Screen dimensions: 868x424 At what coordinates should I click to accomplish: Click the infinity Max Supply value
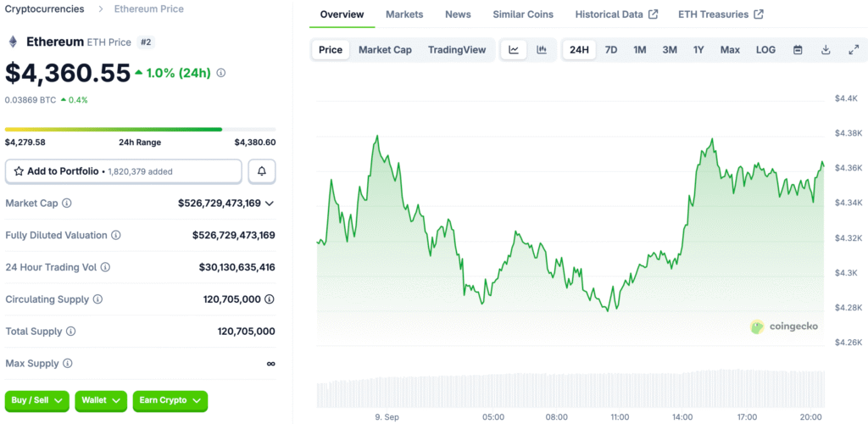pyautogui.click(x=270, y=364)
